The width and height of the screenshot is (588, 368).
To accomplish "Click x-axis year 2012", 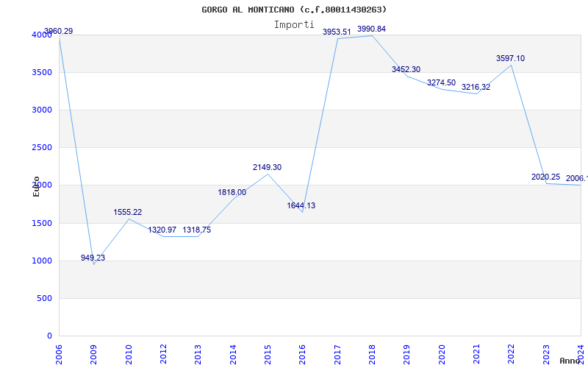I will [x=163, y=354].
